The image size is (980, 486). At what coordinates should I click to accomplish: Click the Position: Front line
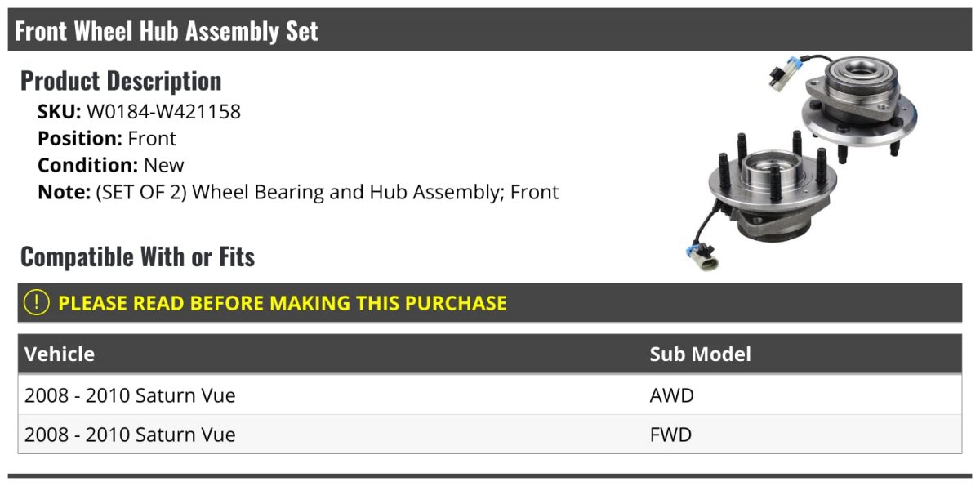[x=107, y=138]
